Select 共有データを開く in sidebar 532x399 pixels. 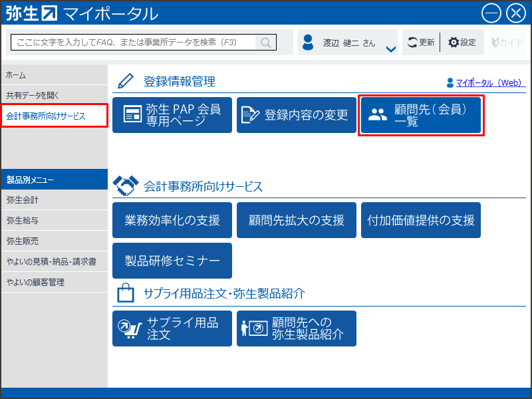click(x=53, y=95)
